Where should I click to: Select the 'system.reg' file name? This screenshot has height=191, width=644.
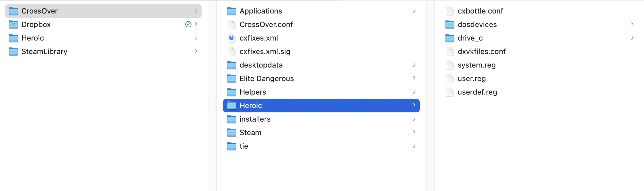[477, 65]
